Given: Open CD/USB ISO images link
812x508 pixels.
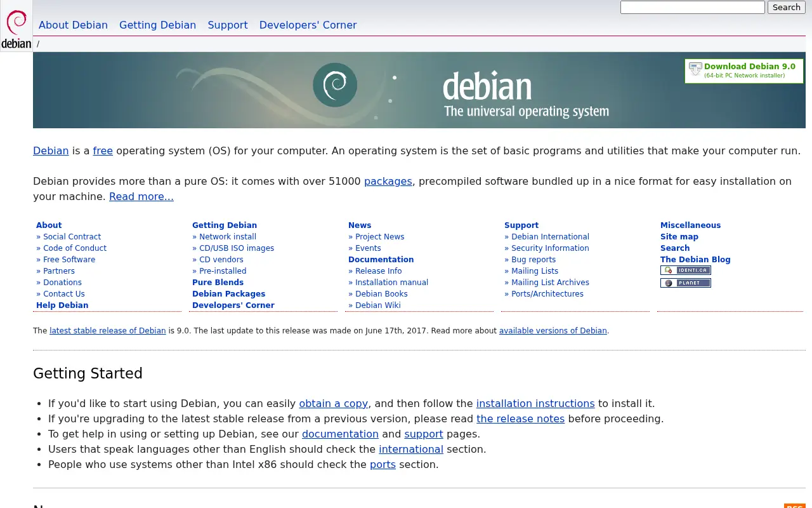Looking at the screenshot, I should coord(237,248).
